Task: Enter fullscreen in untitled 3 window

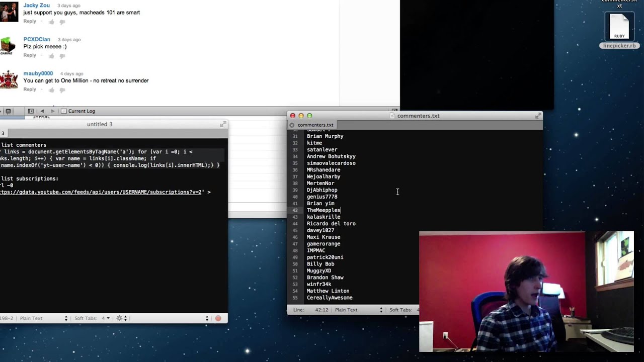Action: 223,124
